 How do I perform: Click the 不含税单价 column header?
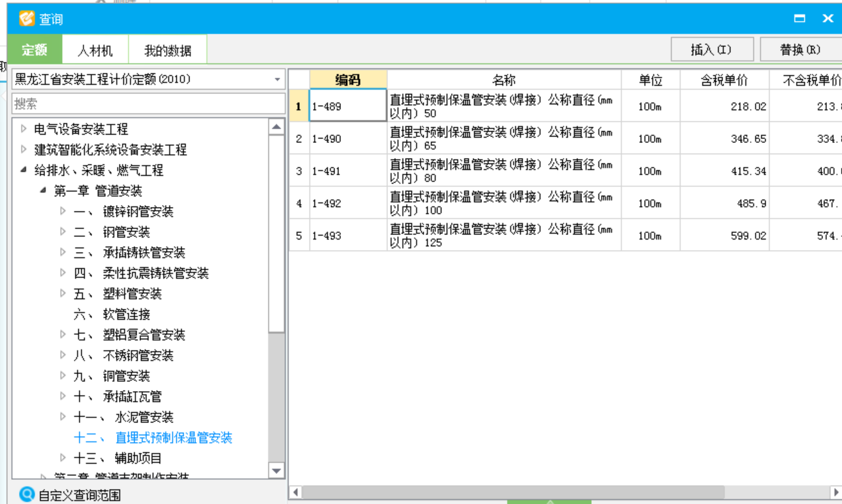[805, 80]
